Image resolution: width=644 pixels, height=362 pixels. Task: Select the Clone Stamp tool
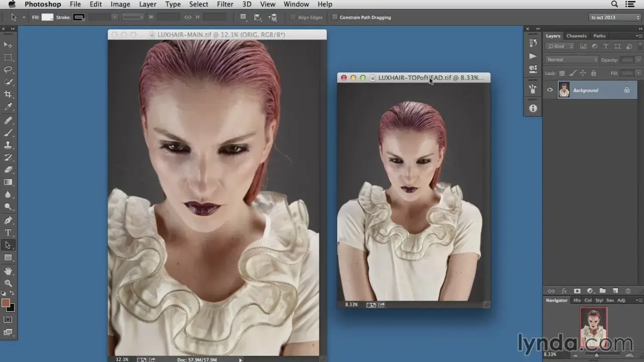(8, 145)
